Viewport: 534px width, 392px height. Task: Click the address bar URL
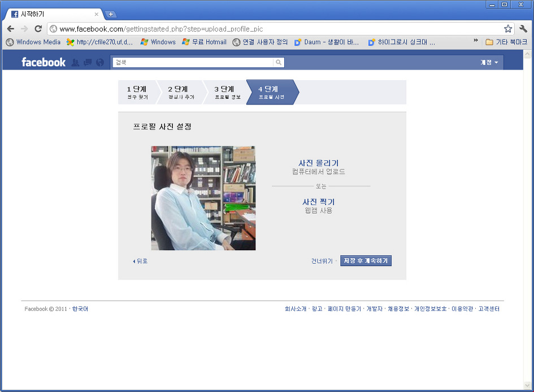(x=161, y=29)
